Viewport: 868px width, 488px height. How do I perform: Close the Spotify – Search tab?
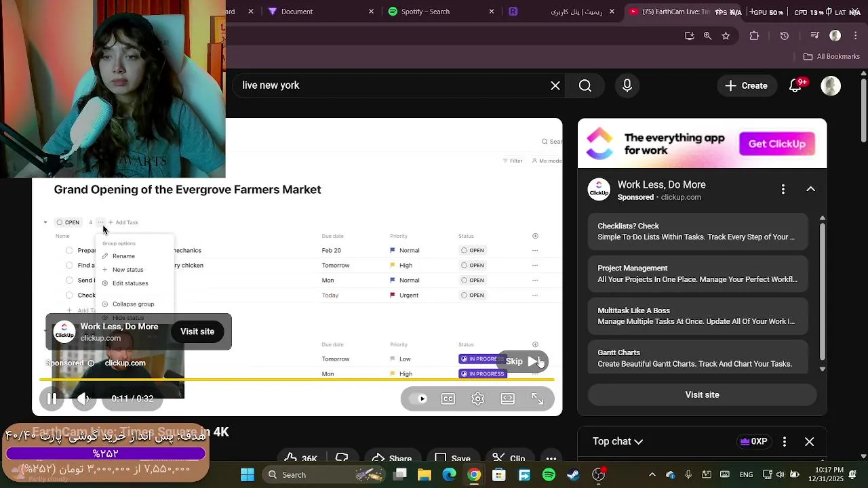point(492,12)
